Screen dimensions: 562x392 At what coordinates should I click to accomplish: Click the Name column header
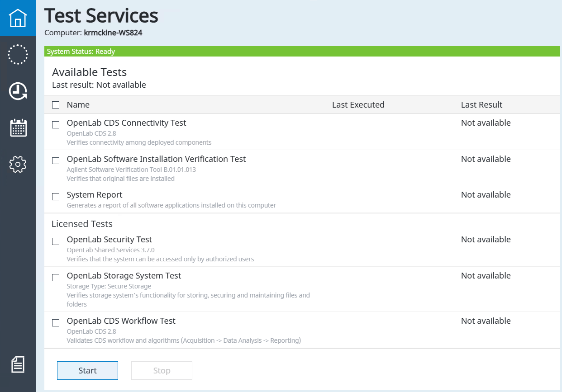pyautogui.click(x=78, y=105)
